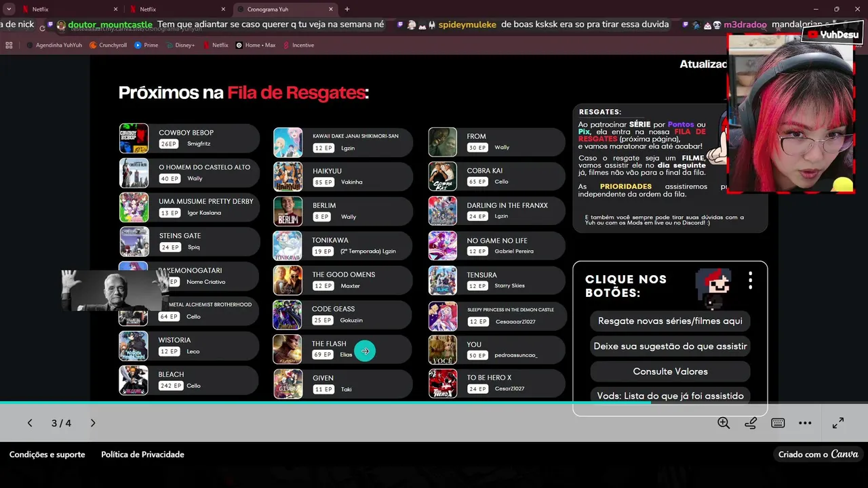Image resolution: width=868 pixels, height=488 pixels.
Task: Close the Cronograma Yuh tab
Action: pos(331,9)
